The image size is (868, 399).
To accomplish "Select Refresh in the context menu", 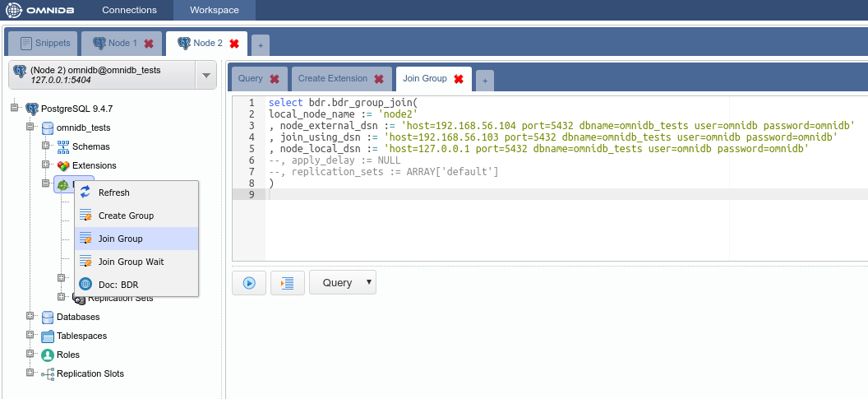I will point(113,193).
